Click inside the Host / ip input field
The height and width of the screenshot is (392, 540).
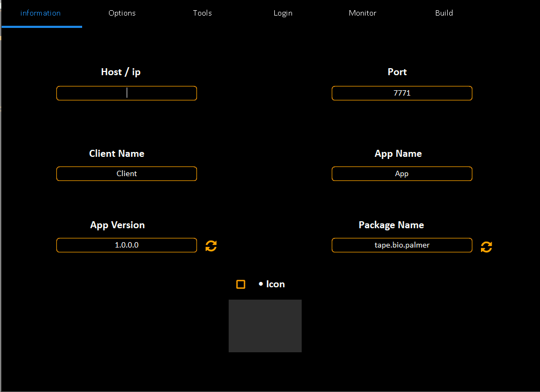pos(126,92)
